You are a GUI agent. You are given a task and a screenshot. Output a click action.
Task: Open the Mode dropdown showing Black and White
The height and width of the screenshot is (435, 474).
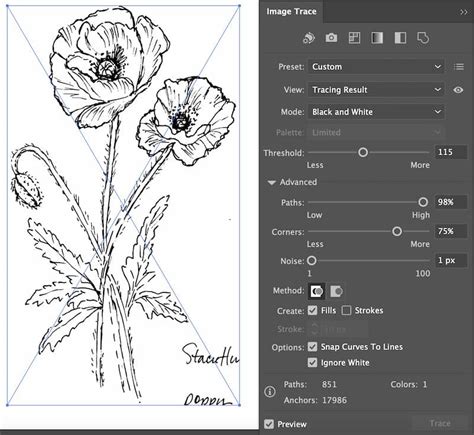[376, 112]
